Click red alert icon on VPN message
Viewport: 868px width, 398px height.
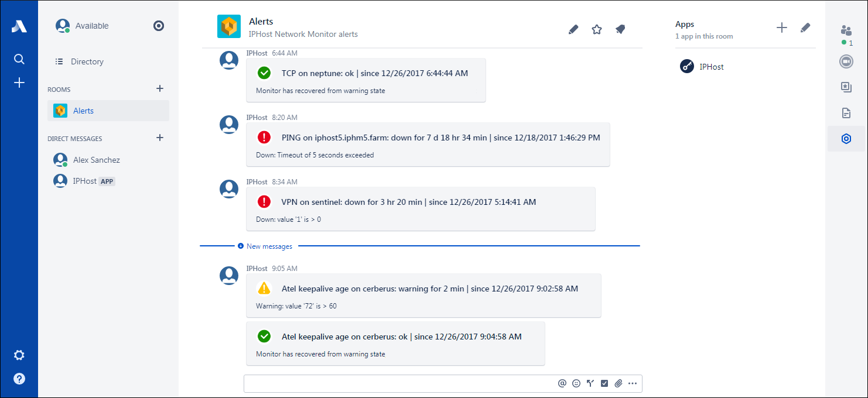tap(264, 202)
